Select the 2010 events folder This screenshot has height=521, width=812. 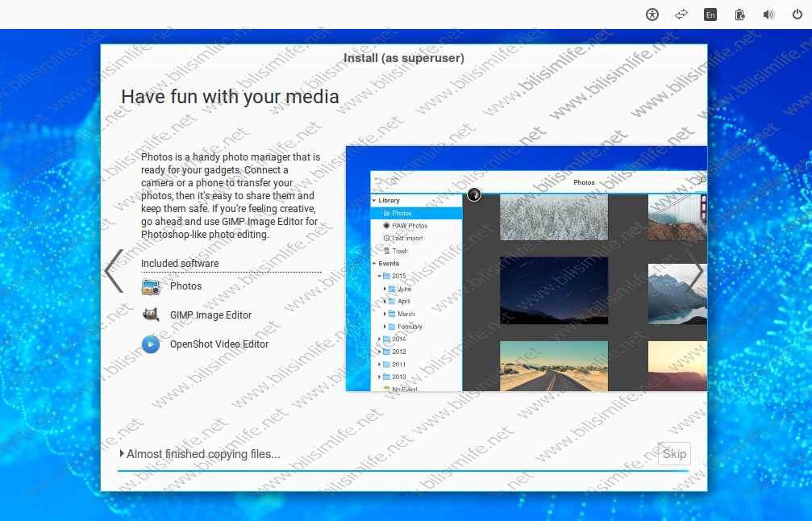[x=398, y=377]
